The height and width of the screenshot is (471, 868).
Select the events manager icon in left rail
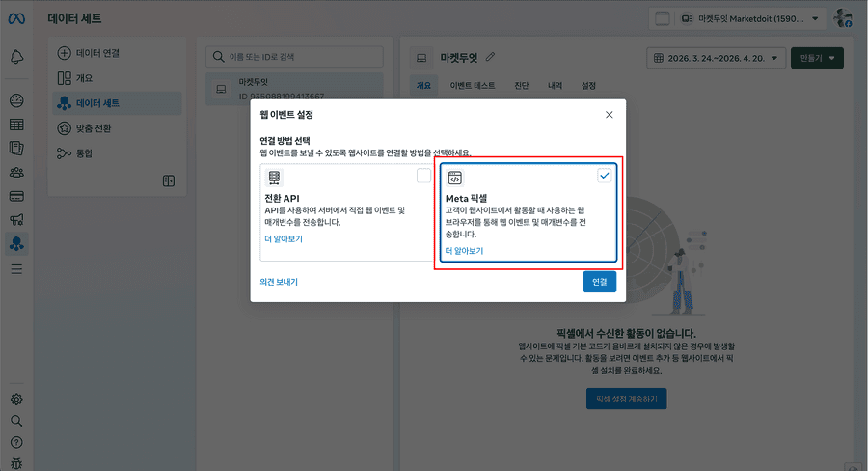(16, 244)
